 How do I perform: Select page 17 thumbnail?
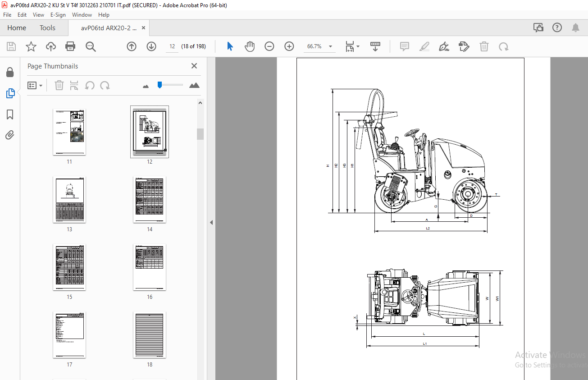click(x=69, y=335)
